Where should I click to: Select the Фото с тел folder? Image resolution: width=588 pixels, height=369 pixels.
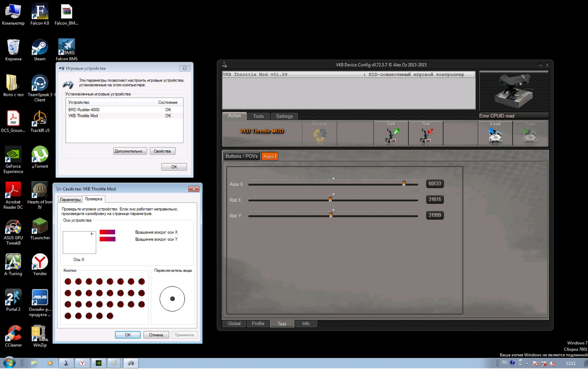13,86
